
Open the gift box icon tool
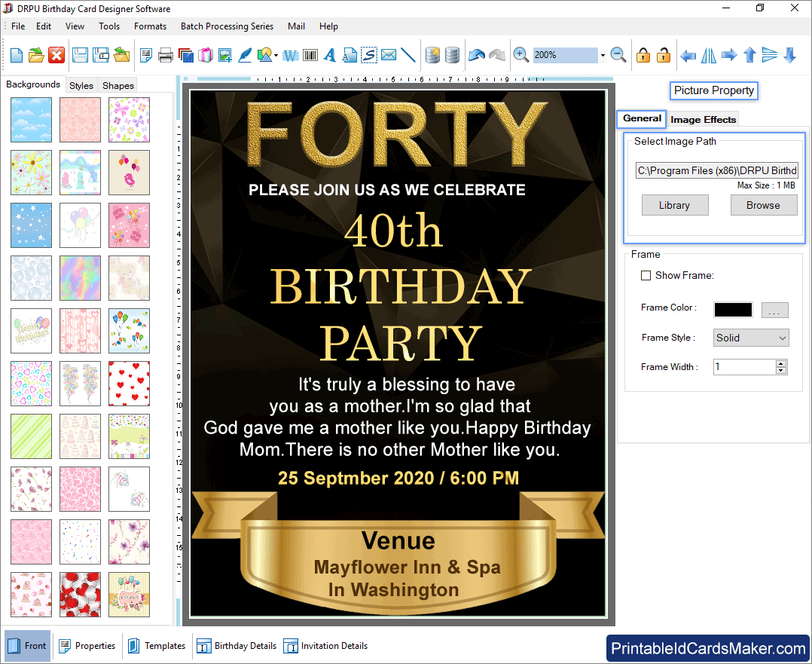point(206,55)
